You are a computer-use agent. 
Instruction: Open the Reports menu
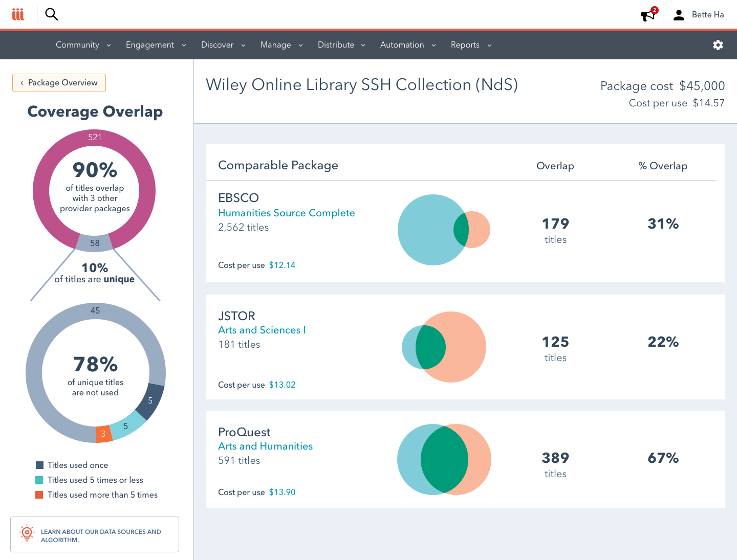(465, 45)
